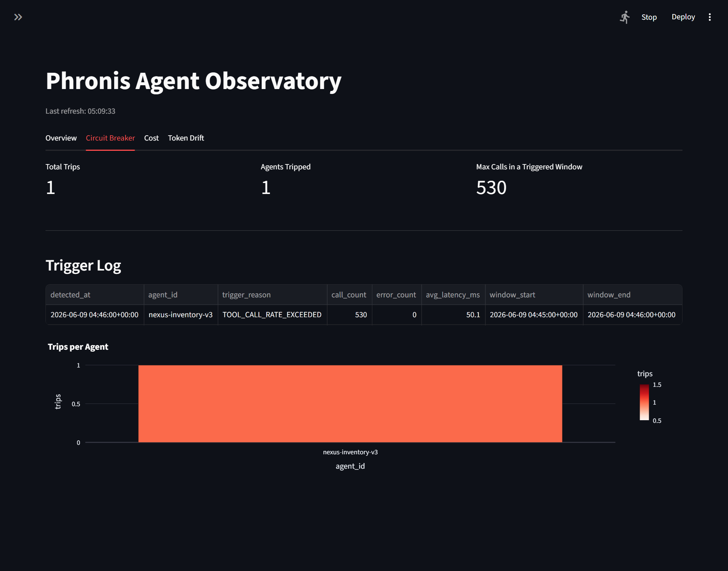728x571 pixels.
Task: Click the Trips per Agent chart title
Action: pyautogui.click(x=78, y=347)
